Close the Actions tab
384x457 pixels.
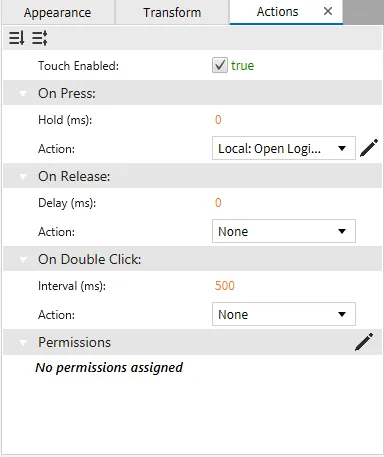pyautogui.click(x=328, y=11)
